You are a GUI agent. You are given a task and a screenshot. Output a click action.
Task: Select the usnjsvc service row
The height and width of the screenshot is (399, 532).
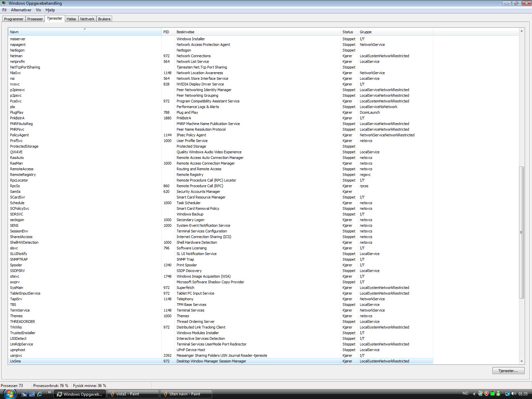pos(220,355)
